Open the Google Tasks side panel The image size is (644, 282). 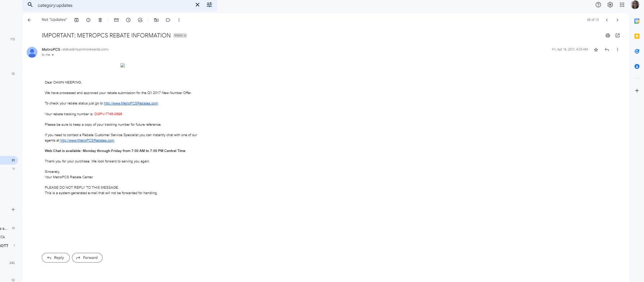637,52
